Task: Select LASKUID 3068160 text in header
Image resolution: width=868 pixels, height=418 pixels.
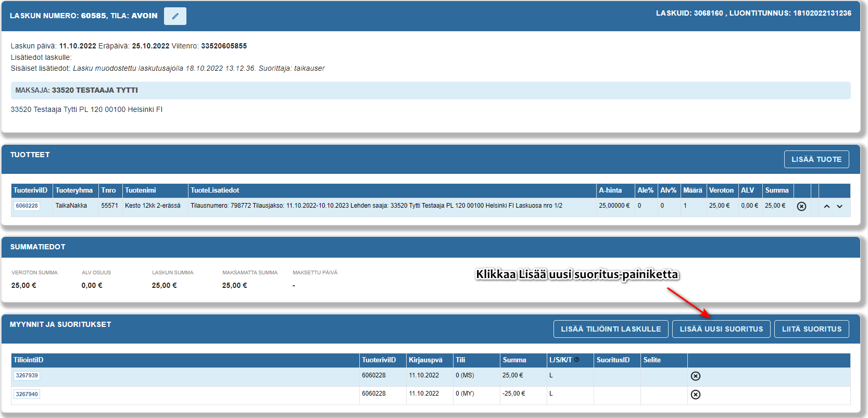Action: coord(689,13)
